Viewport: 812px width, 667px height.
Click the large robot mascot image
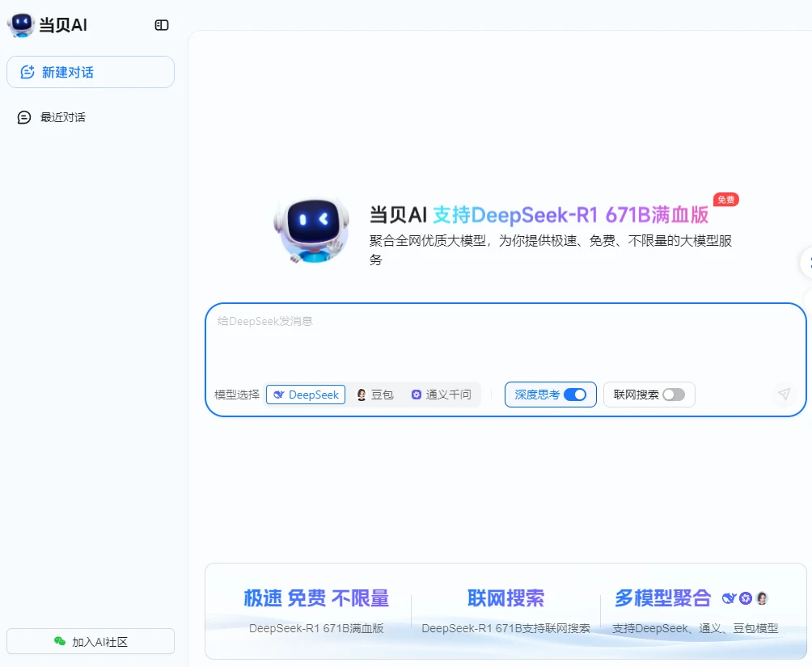tap(311, 228)
